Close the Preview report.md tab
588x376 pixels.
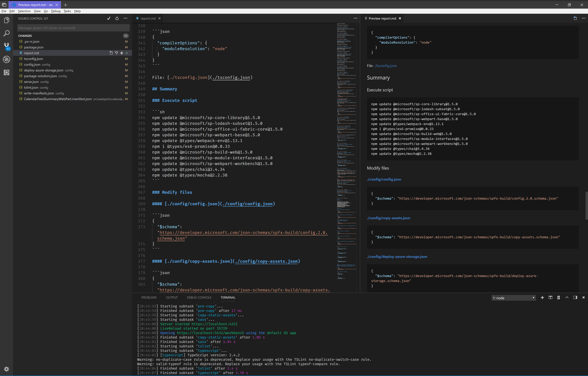tap(400, 18)
